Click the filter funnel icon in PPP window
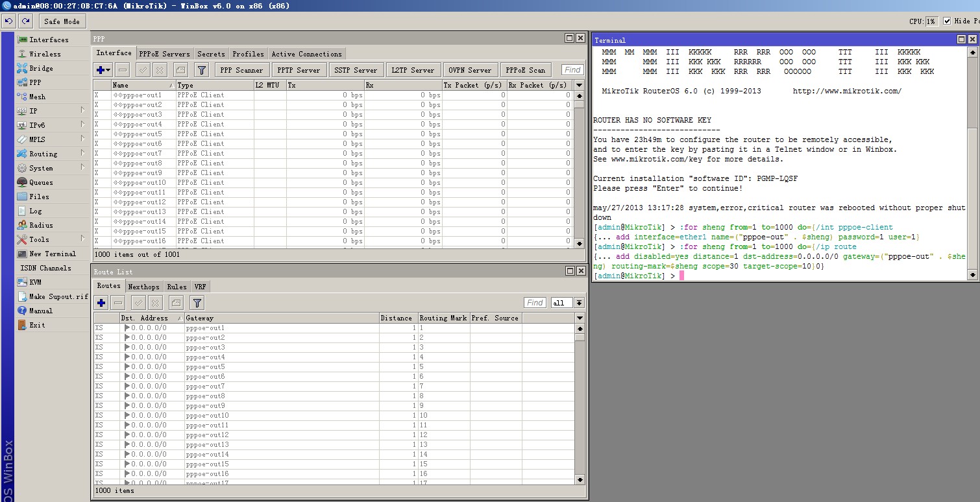Screen dimensions: 980x502 point(202,70)
